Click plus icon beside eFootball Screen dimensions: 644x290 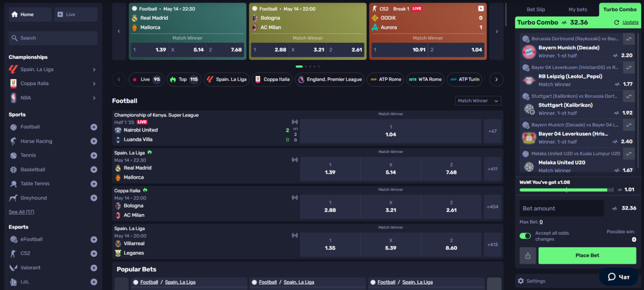point(94,239)
